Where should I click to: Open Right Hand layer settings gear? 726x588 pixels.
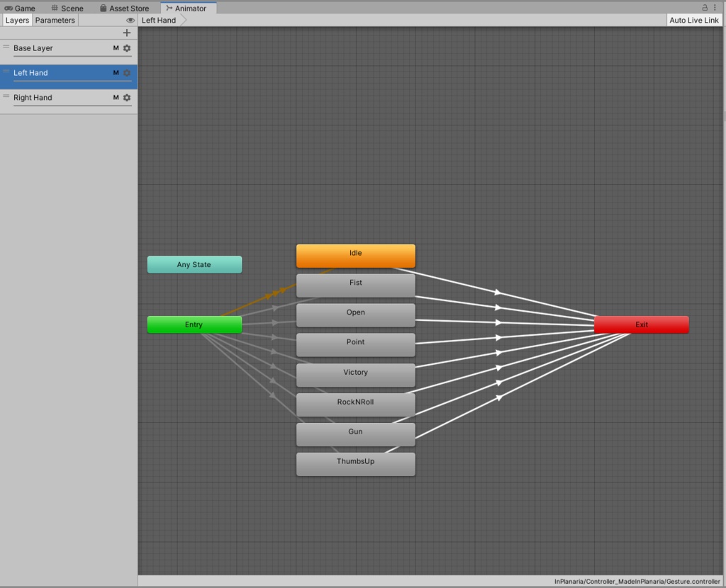pyautogui.click(x=128, y=98)
